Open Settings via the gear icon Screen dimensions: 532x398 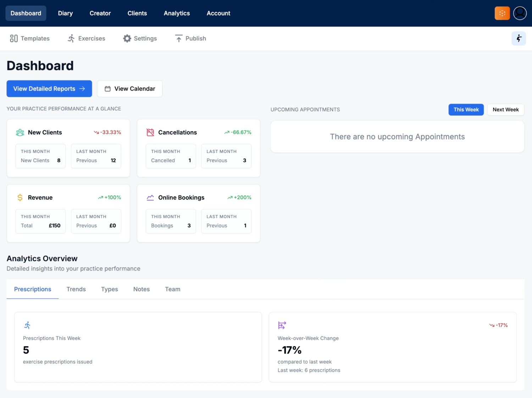(127, 38)
